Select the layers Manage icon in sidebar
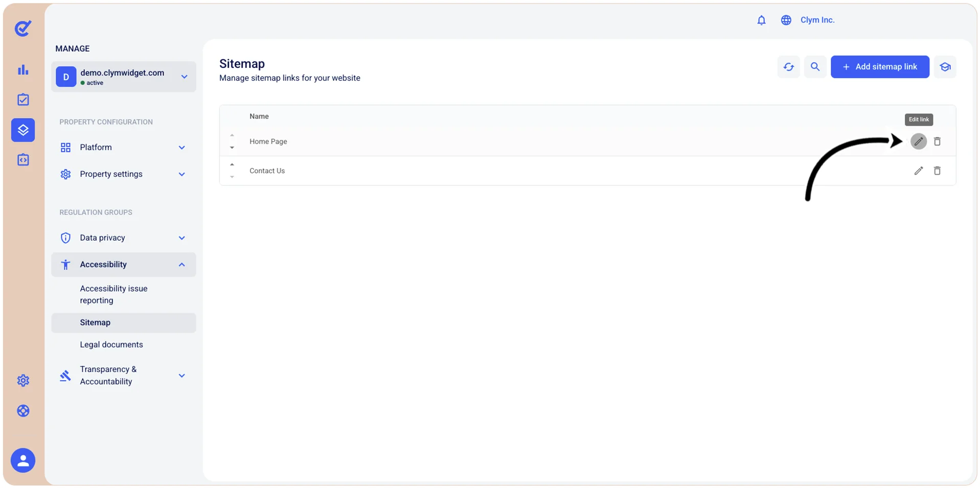 23,130
